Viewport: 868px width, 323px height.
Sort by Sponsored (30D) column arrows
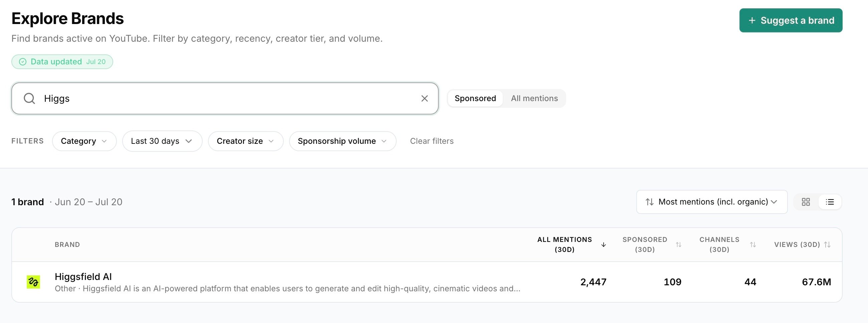click(x=678, y=245)
